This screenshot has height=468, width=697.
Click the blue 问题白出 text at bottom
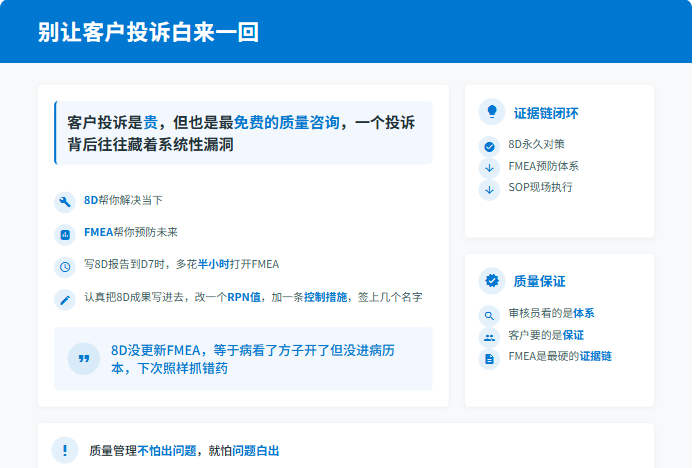point(257,451)
